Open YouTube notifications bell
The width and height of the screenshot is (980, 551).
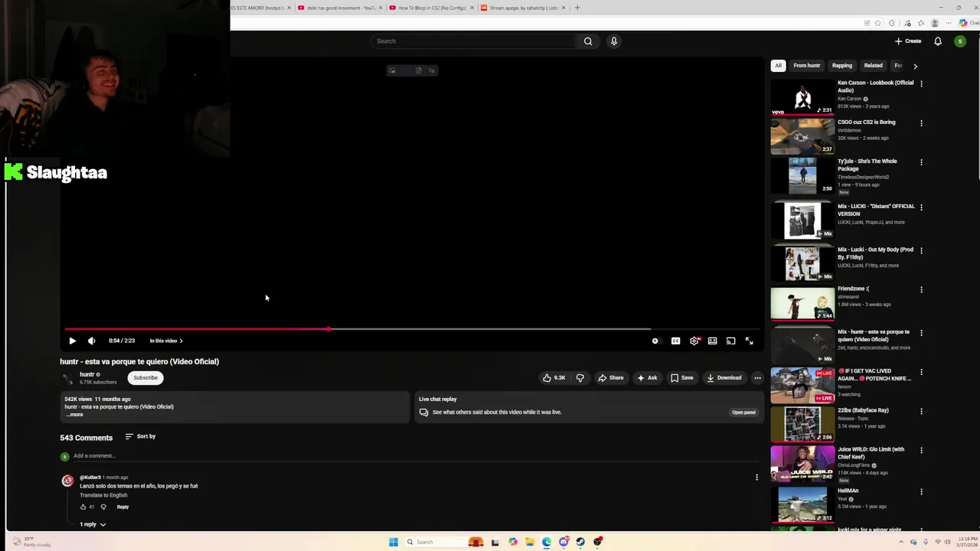pyautogui.click(x=938, y=41)
